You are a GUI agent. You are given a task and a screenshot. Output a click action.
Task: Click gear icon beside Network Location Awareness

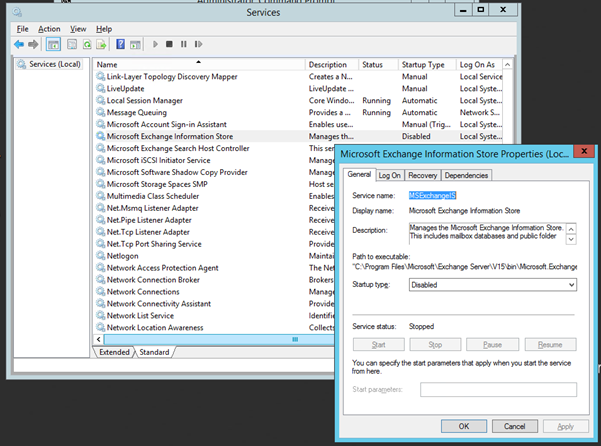tap(100, 327)
